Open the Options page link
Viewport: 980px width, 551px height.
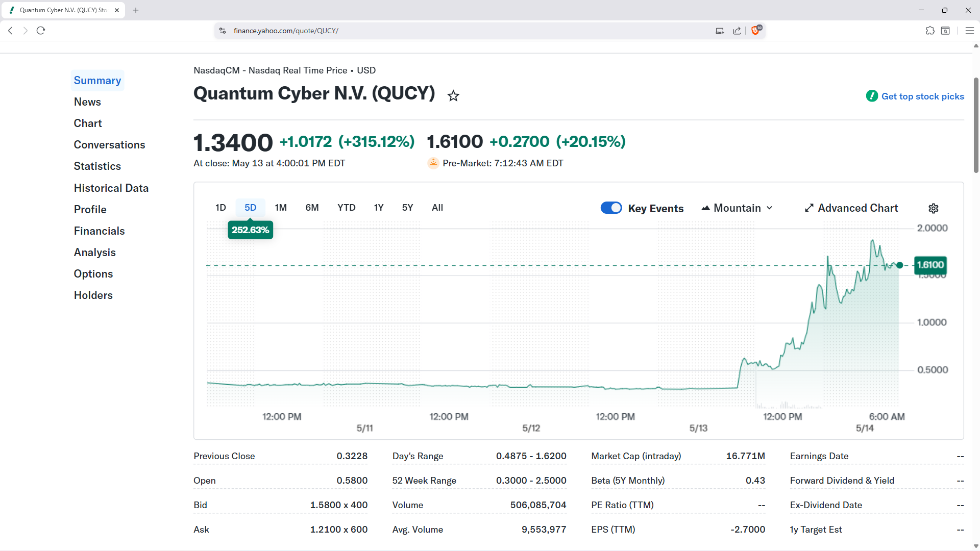coord(93,274)
